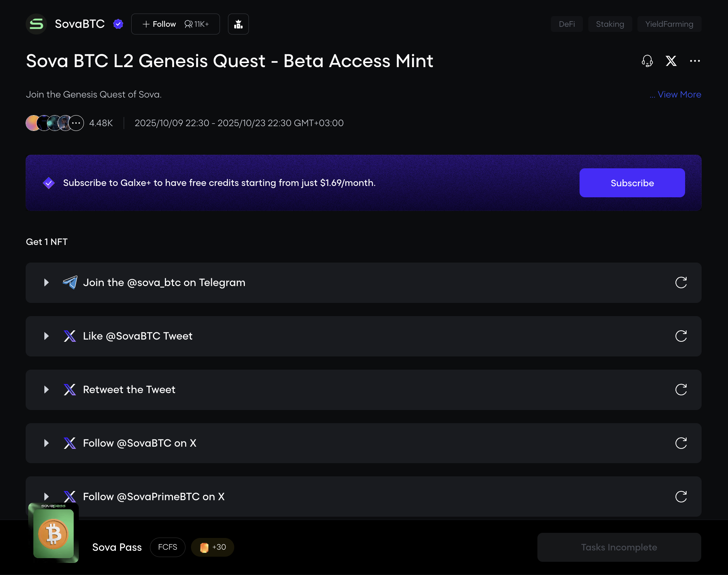Click the SovaBTC green logo avatar
Image resolution: width=728 pixels, height=575 pixels.
(x=36, y=24)
